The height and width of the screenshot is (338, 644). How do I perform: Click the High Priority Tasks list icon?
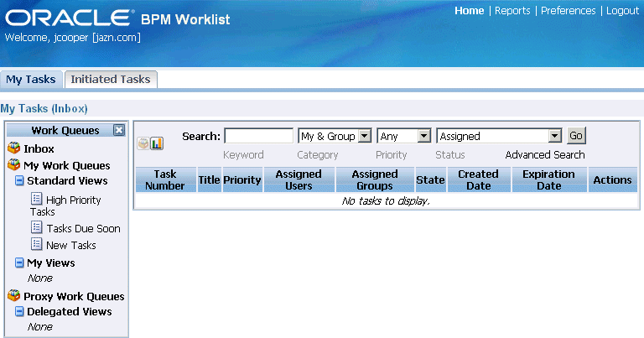click(x=37, y=199)
